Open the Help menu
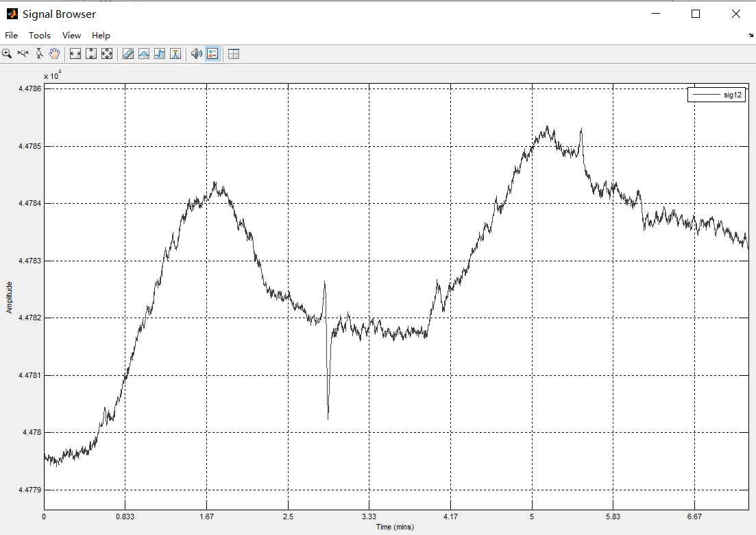This screenshot has width=756, height=535. [x=101, y=35]
